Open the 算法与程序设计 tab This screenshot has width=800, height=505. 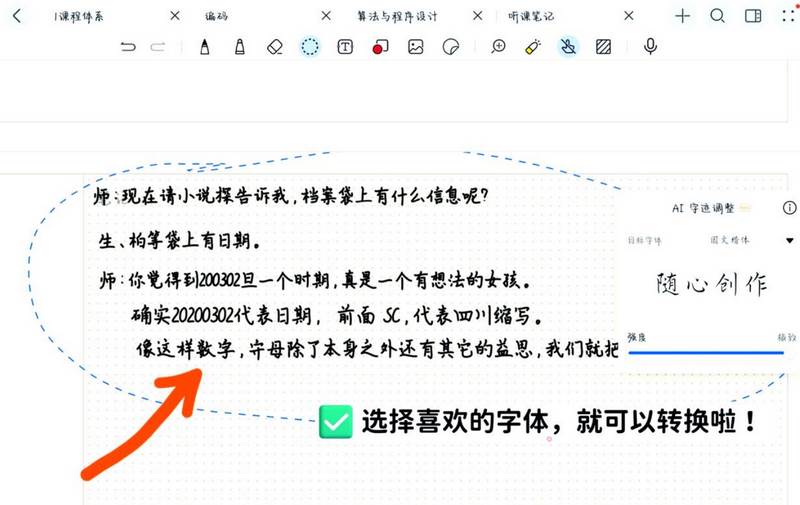click(397, 16)
